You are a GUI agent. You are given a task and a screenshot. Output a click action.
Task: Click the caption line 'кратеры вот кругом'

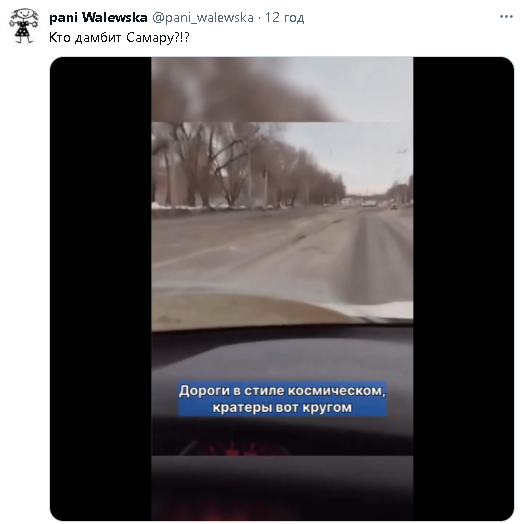[282, 407]
